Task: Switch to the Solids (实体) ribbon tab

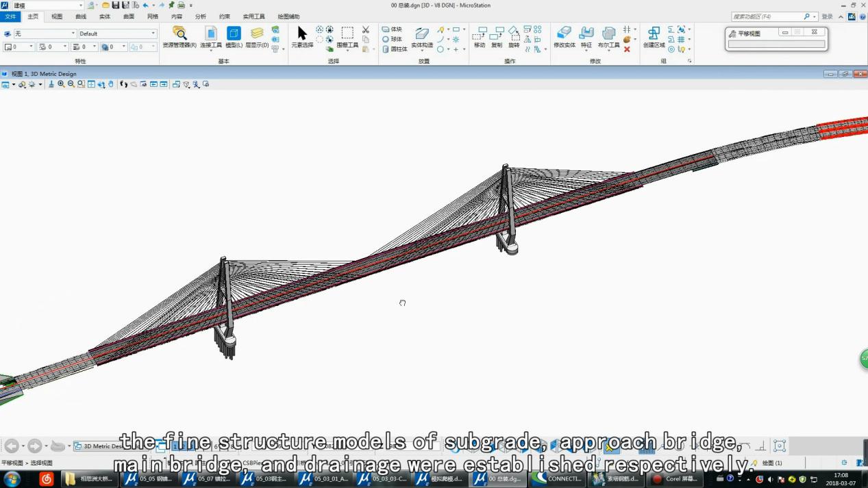Action: point(104,16)
